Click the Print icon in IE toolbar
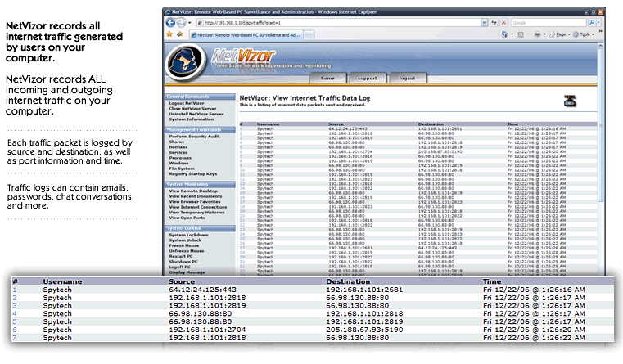The height and width of the screenshot is (364, 623). (x=537, y=34)
